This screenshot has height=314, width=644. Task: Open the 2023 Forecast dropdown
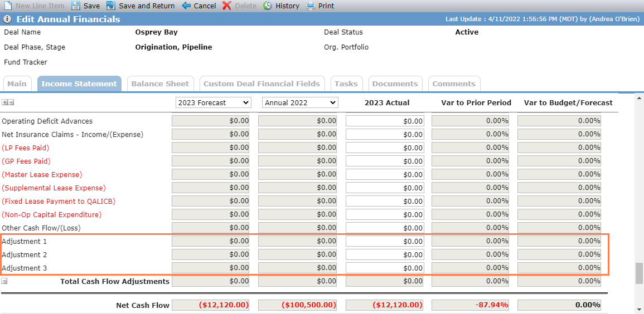(x=213, y=103)
